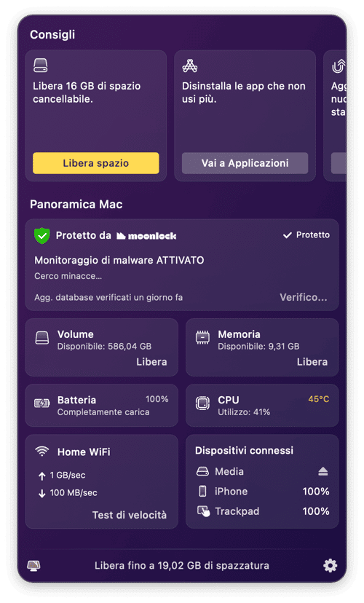The width and height of the screenshot is (364, 603).
Task: Start the Test di velocità
Action: [129, 515]
